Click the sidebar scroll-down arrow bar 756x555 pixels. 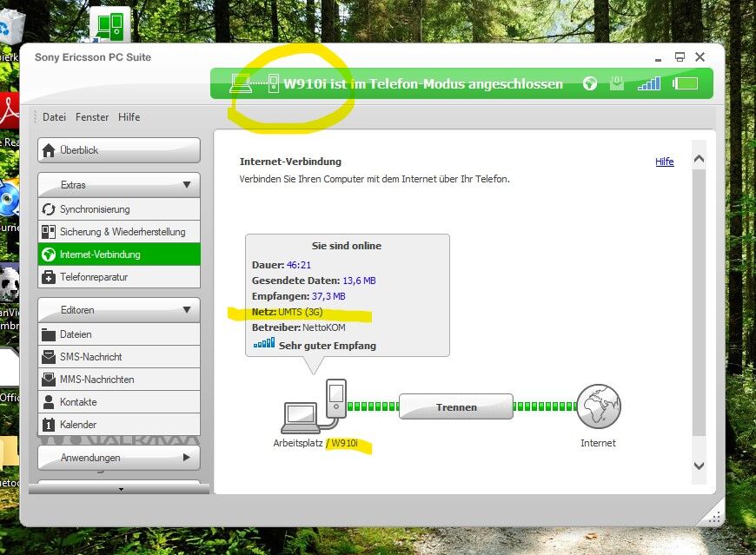point(119,489)
